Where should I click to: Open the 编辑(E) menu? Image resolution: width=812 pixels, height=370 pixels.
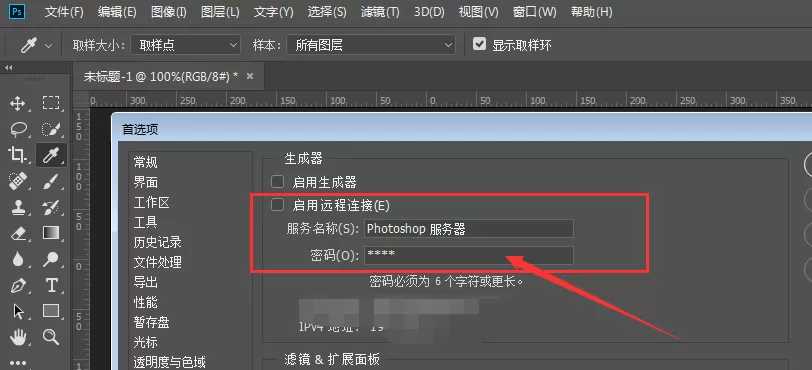117,12
